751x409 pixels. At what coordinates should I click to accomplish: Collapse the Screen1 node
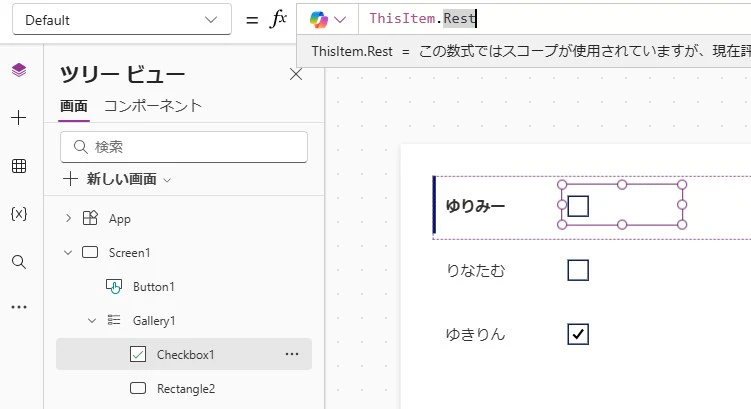point(68,252)
